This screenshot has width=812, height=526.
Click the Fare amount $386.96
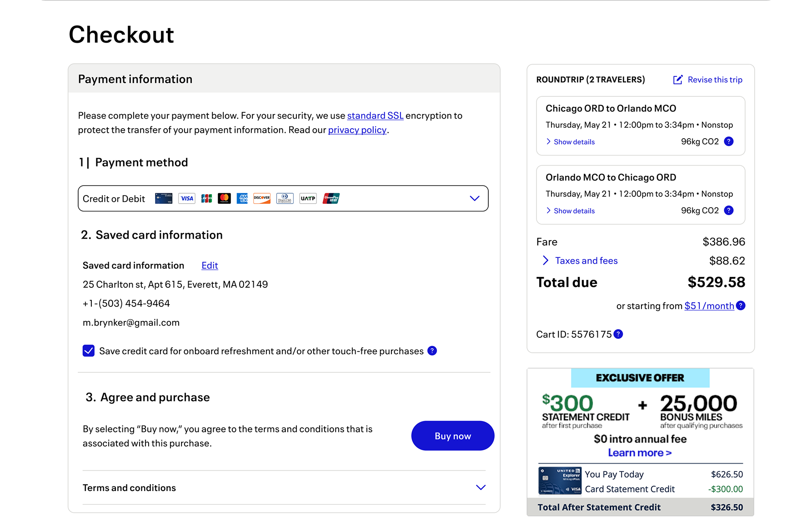(724, 242)
